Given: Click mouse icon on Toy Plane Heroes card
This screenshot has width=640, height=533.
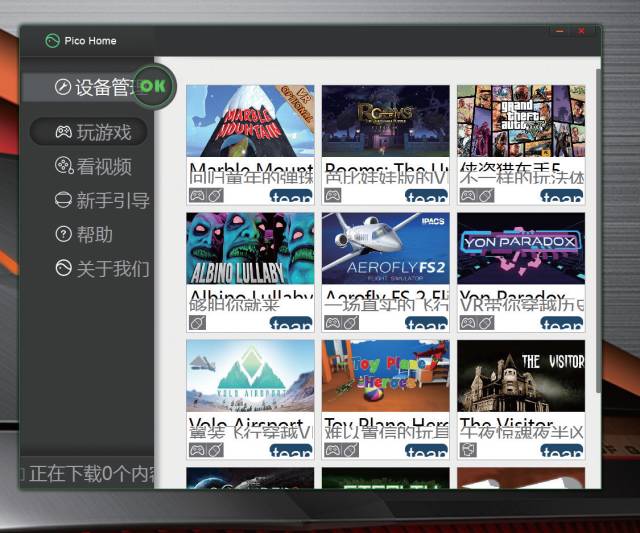Looking at the screenshot, I should (351, 451).
